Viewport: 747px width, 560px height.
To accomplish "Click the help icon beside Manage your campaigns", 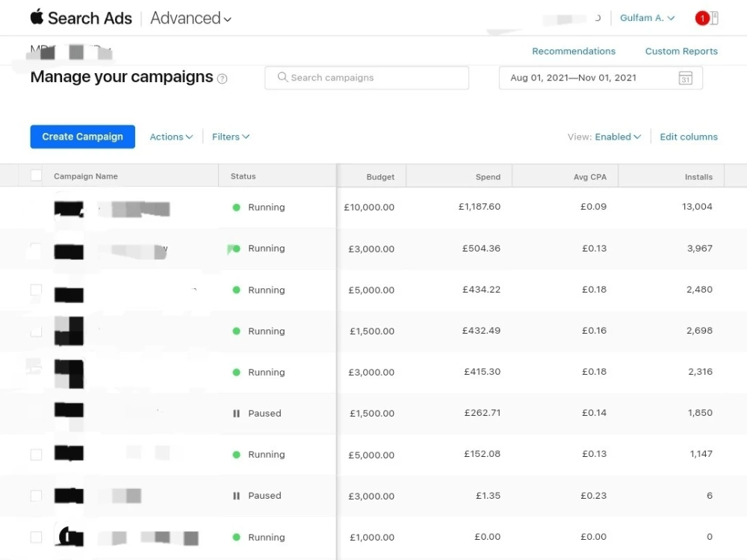I will tap(222, 78).
